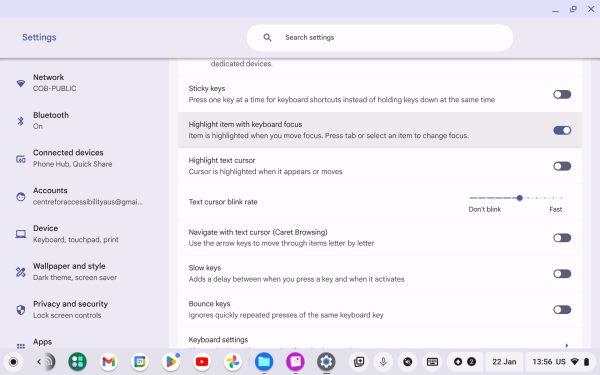Open the magenta app icon on the shelf
This screenshot has width=600, height=375.
coord(295,362)
